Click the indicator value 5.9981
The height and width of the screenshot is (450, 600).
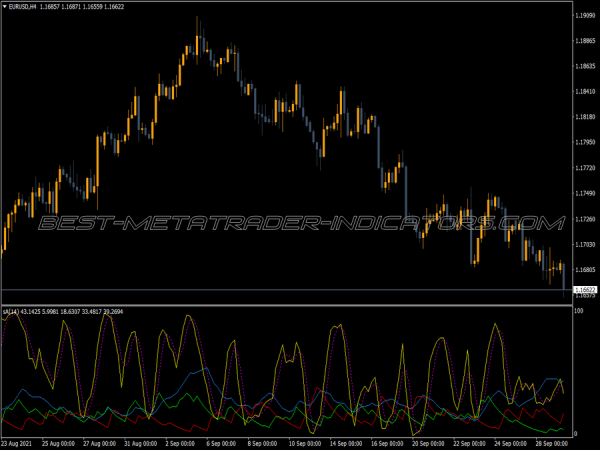click(x=49, y=312)
